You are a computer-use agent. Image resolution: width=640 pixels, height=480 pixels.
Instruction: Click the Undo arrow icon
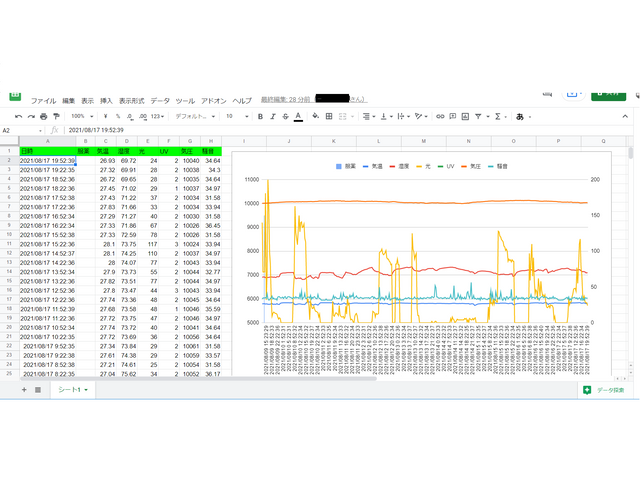coord(19,116)
